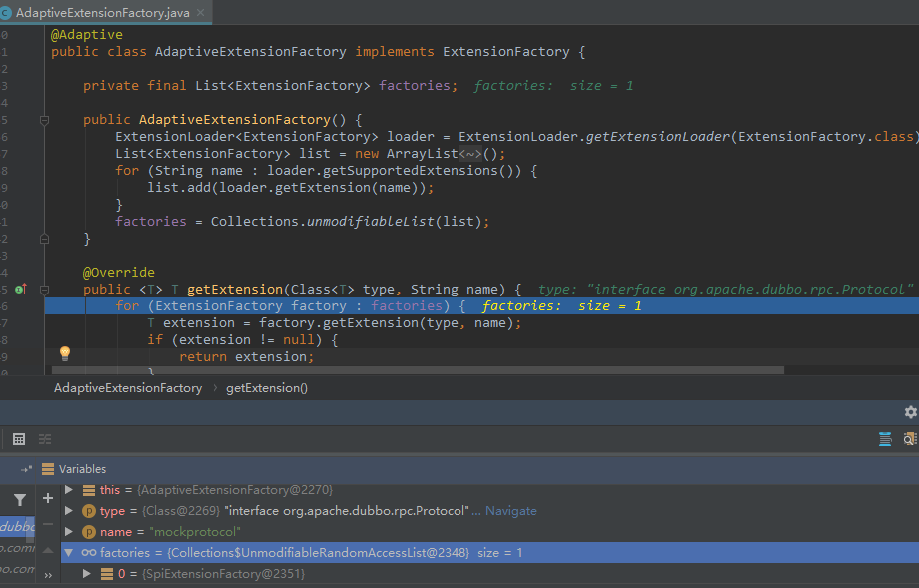919x588 pixels.
Task: Select the type Class@2269 variable row
Action: click(x=488, y=511)
